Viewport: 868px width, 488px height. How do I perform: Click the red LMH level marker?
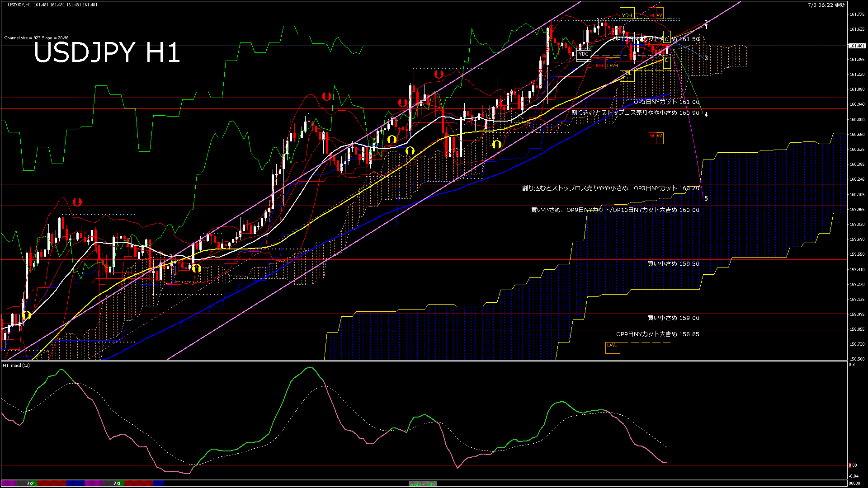pyautogui.click(x=598, y=66)
